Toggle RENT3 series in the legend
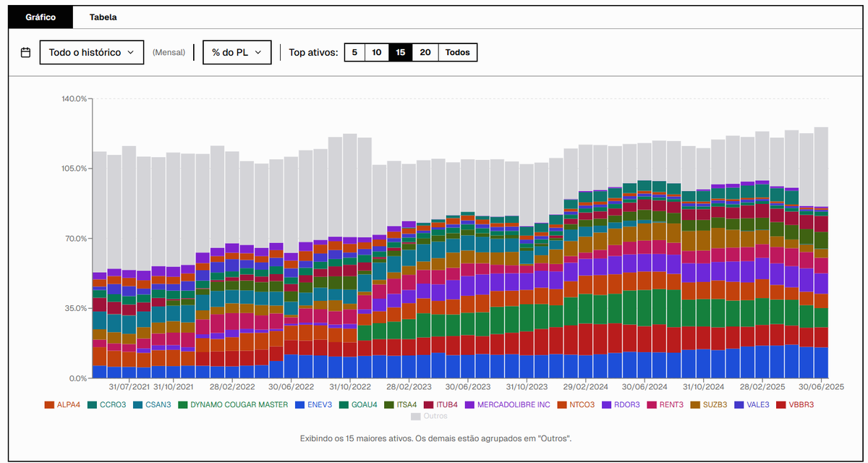 pos(665,404)
